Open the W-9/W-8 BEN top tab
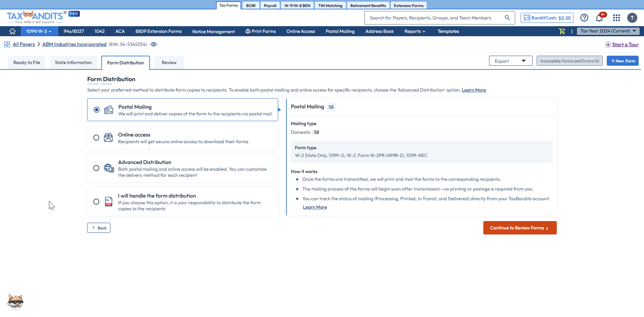 (x=298, y=6)
